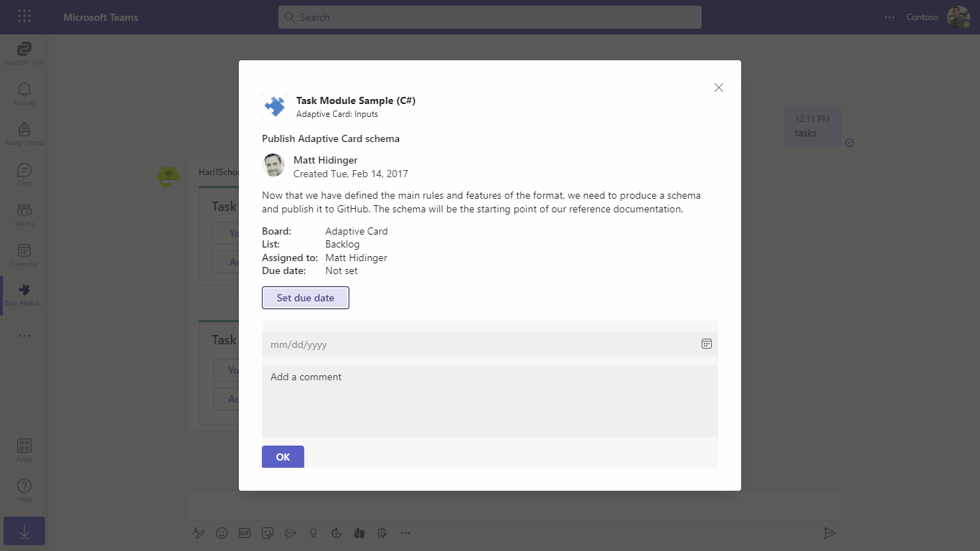Open the profile avatar menu
The width and height of the screenshot is (980, 551).
(958, 17)
